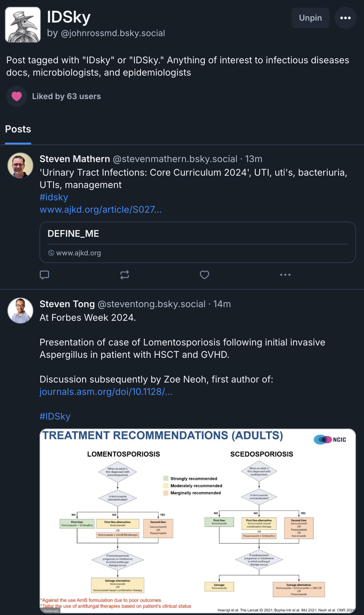Open the three-dot feed options menu
The width and height of the screenshot is (364, 615).
[x=345, y=18]
